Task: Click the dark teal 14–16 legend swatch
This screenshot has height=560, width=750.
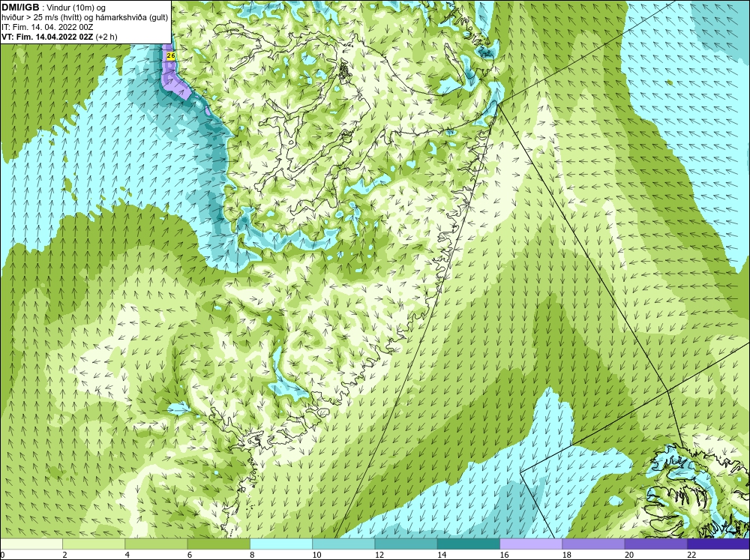Action: pyautogui.click(x=468, y=544)
